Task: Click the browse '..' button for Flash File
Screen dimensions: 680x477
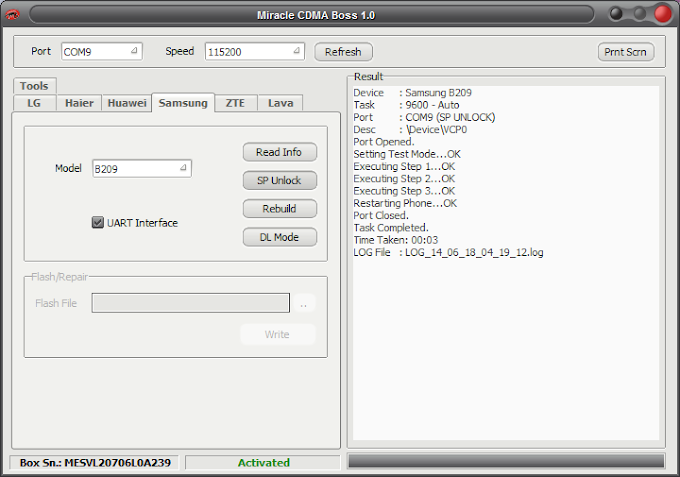Action: pyautogui.click(x=304, y=303)
